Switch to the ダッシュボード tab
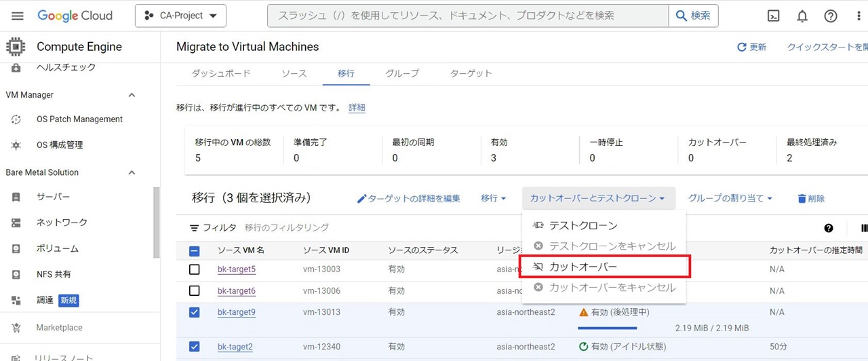 pyautogui.click(x=221, y=73)
